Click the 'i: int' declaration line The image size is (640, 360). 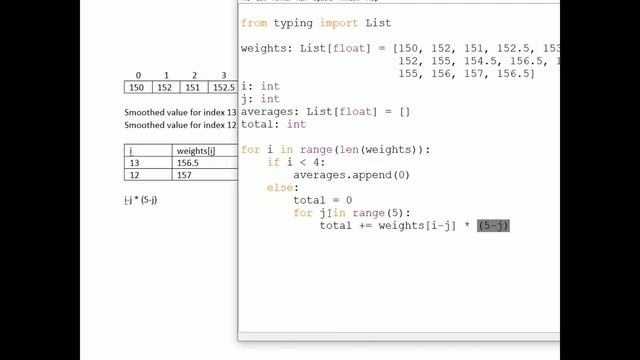click(x=260, y=87)
